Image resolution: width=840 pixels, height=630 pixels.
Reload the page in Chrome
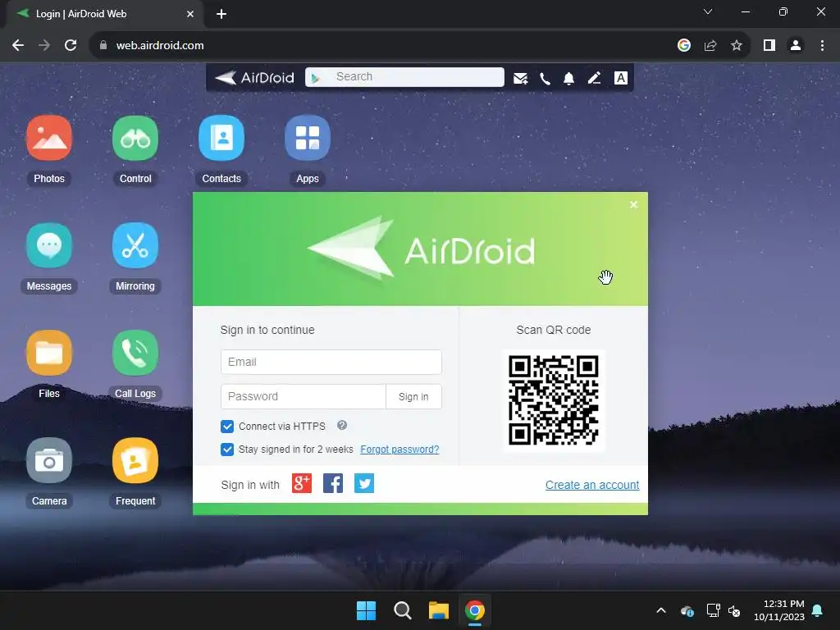(x=71, y=46)
